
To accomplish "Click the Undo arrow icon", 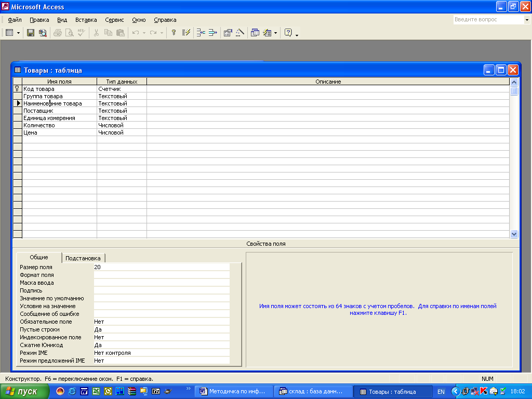I will (x=136, y=33).
